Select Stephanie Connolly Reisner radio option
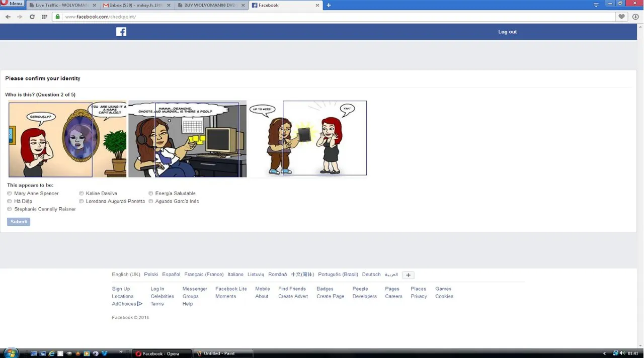This screenshot has height=358, width=644. point(10,209)
